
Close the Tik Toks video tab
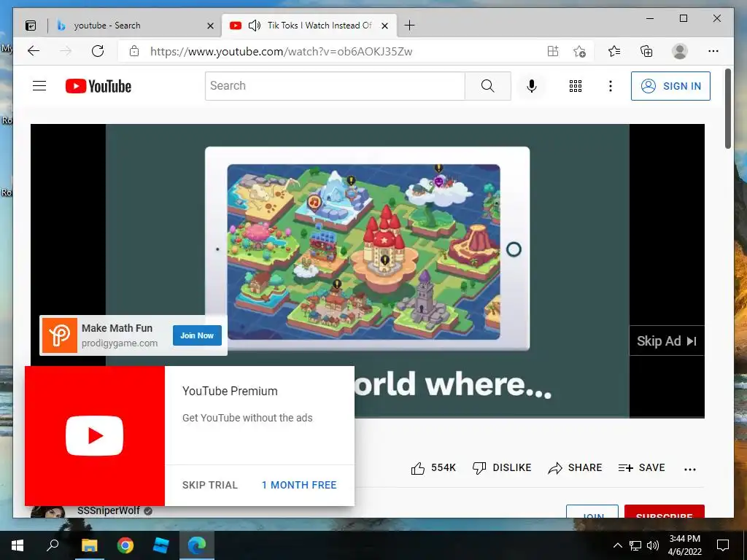[x=385, y=26]
